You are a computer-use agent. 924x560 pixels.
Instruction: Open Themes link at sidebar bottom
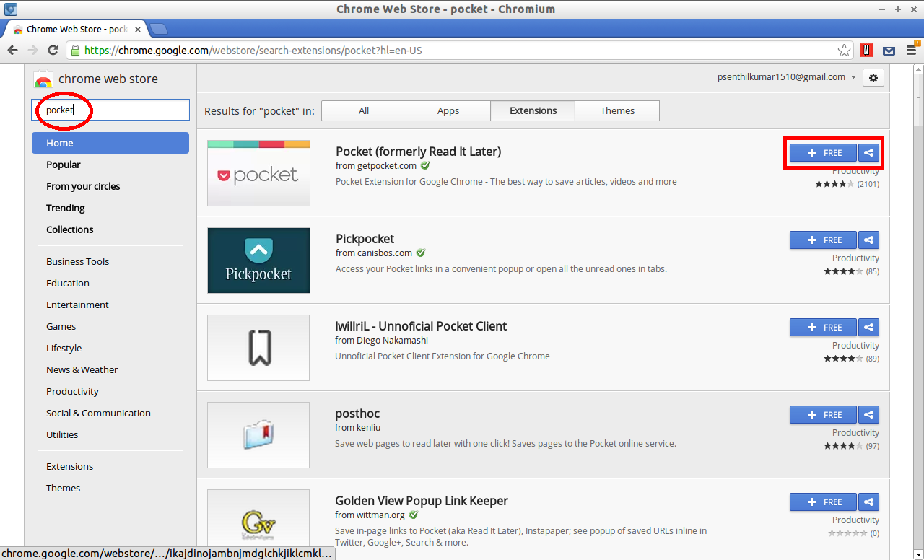(x=64, y=488)
